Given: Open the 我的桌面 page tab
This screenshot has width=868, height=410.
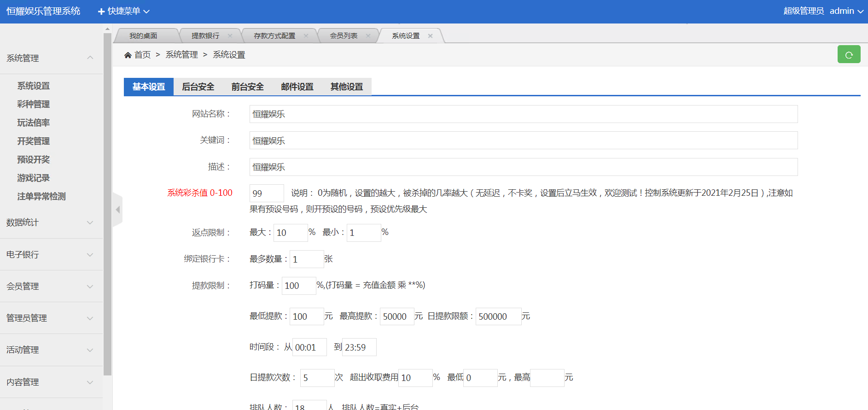Looking at the screenshot, I should [x=143, y=36].
